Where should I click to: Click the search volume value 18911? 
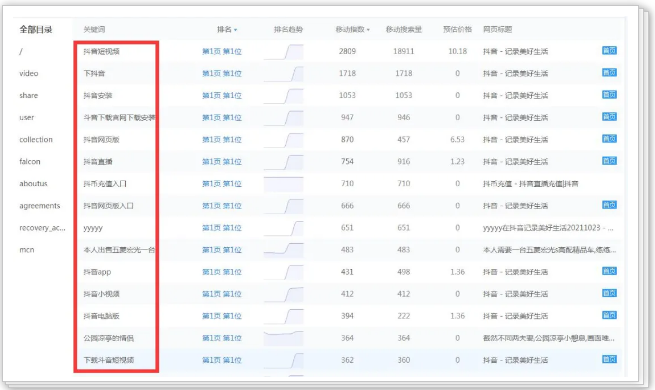(x=404, y=51)
